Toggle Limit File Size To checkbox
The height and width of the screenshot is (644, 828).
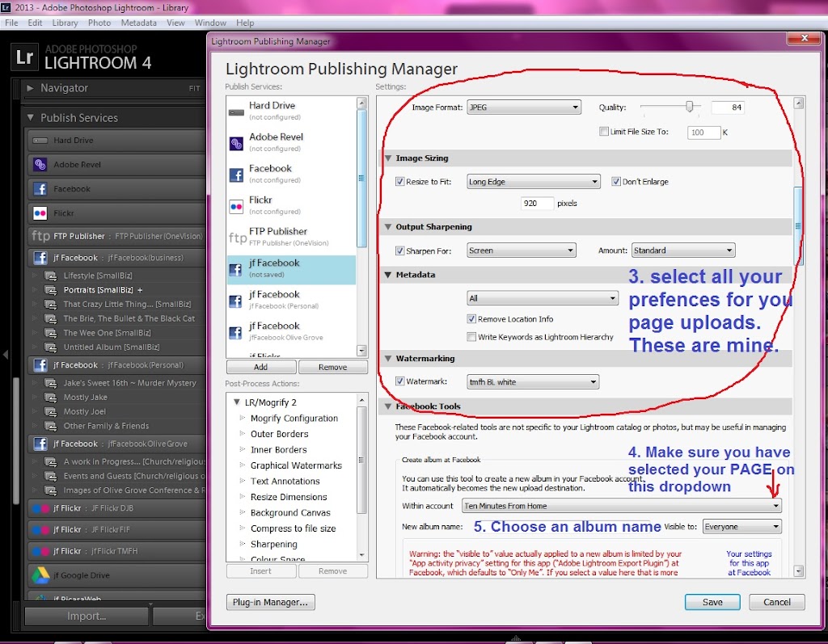(603, 132)
